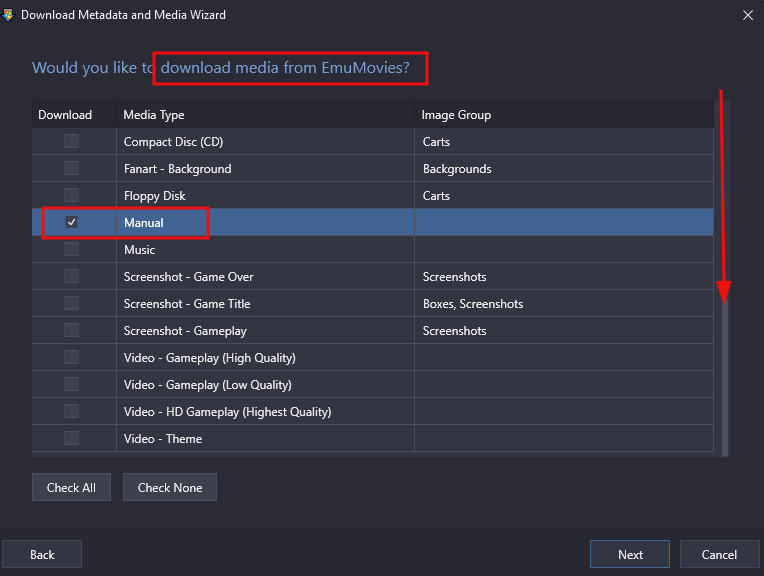
Task: Sort by the Media Type column header
Action: [266, 115]
